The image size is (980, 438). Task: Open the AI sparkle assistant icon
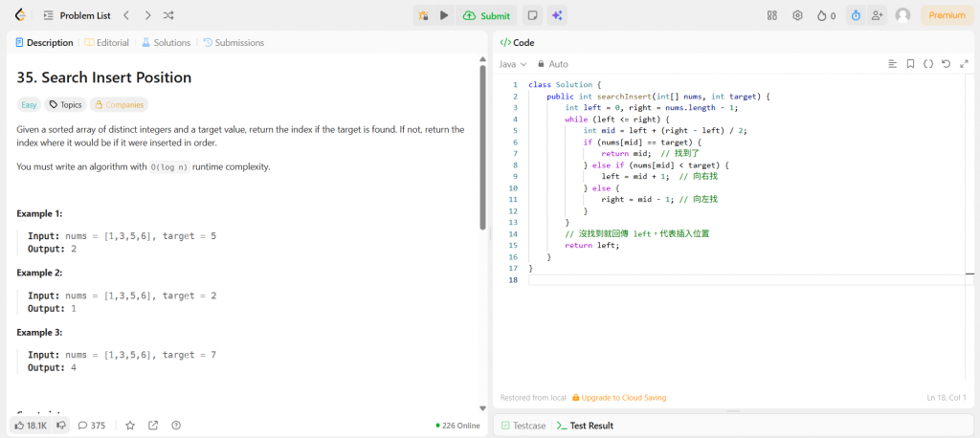(557, 15)
